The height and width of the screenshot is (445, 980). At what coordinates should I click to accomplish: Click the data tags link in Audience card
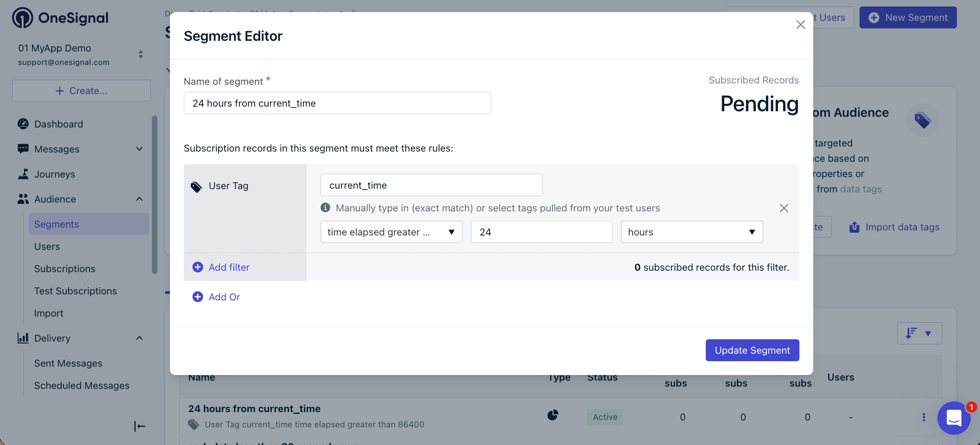click(x=861, y=189)
